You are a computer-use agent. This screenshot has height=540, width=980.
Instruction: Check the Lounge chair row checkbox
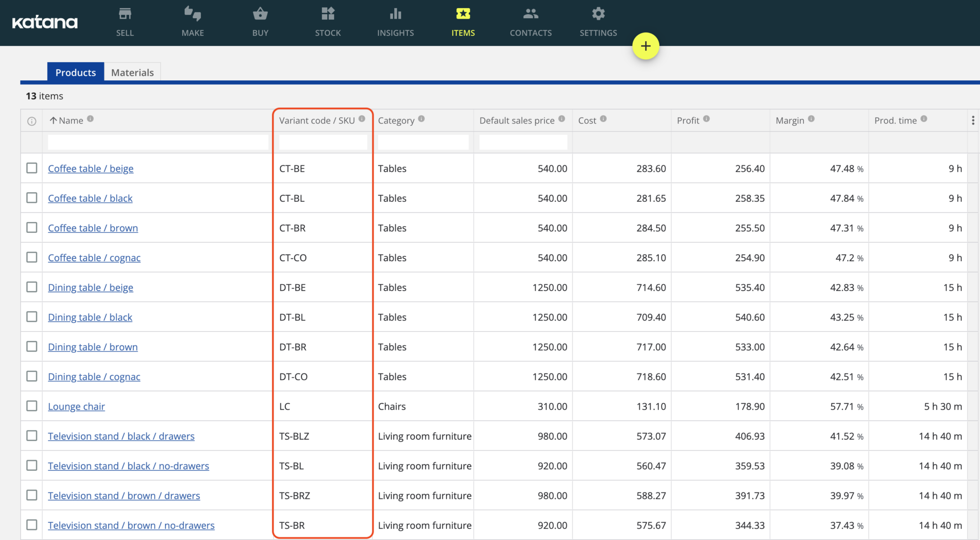click(x=32, y=406)
